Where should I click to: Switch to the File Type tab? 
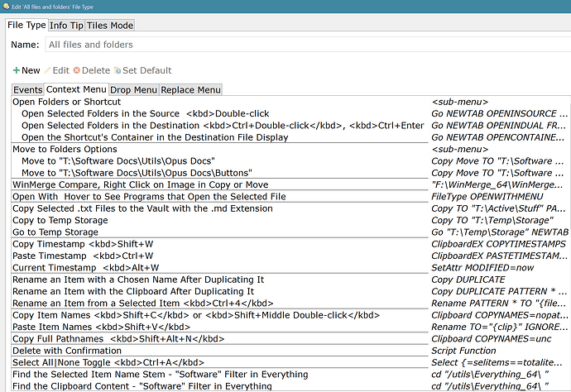coord(26,25)
